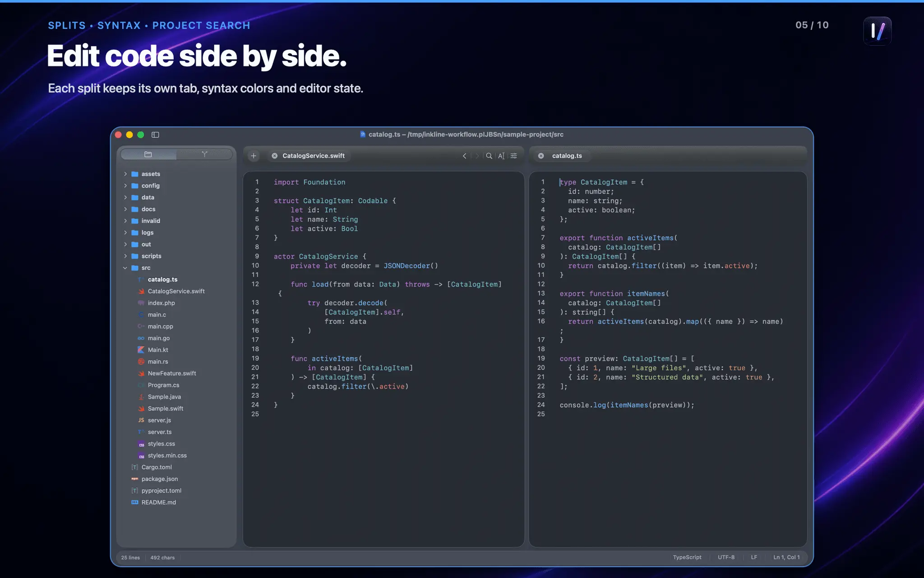Expand the docs folder
The image size is (924, 578).
click(x=125, y=209)
